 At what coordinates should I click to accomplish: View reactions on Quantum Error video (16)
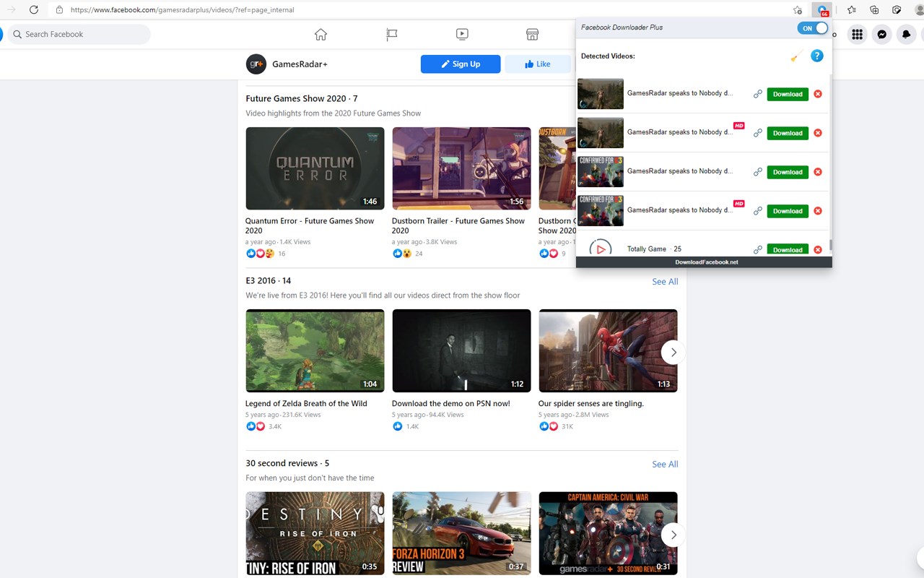pyautogui.click(x=266, y=254)
